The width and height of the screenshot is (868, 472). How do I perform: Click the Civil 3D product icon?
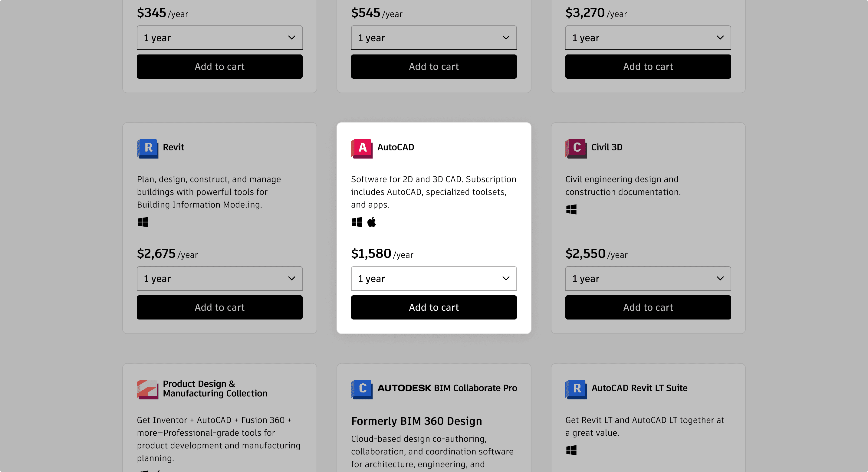point(576,148)
